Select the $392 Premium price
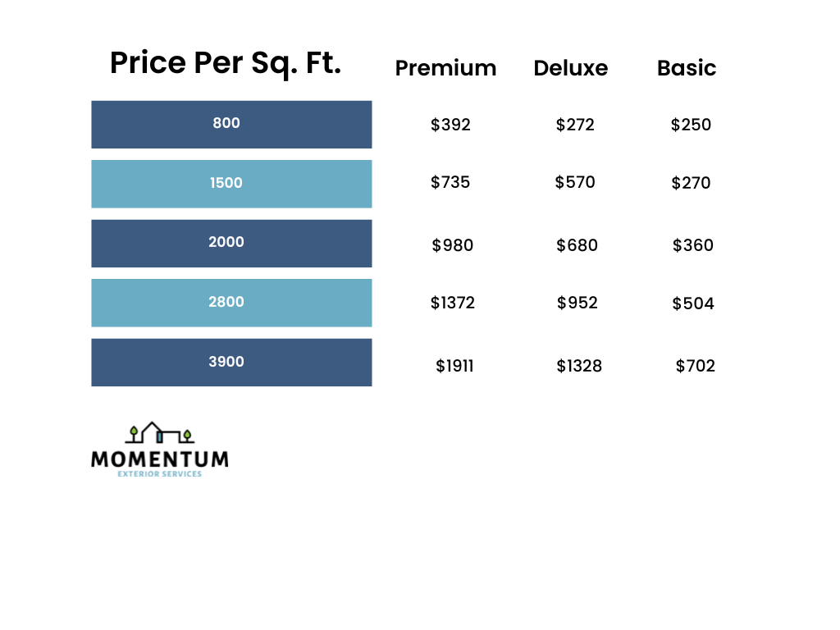 (450, 125)
